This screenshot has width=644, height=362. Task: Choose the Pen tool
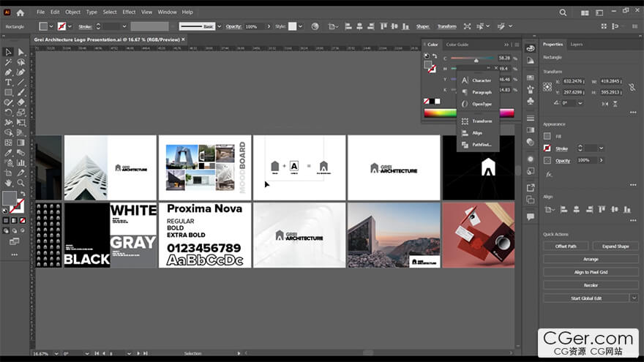[x=8, y=72]
